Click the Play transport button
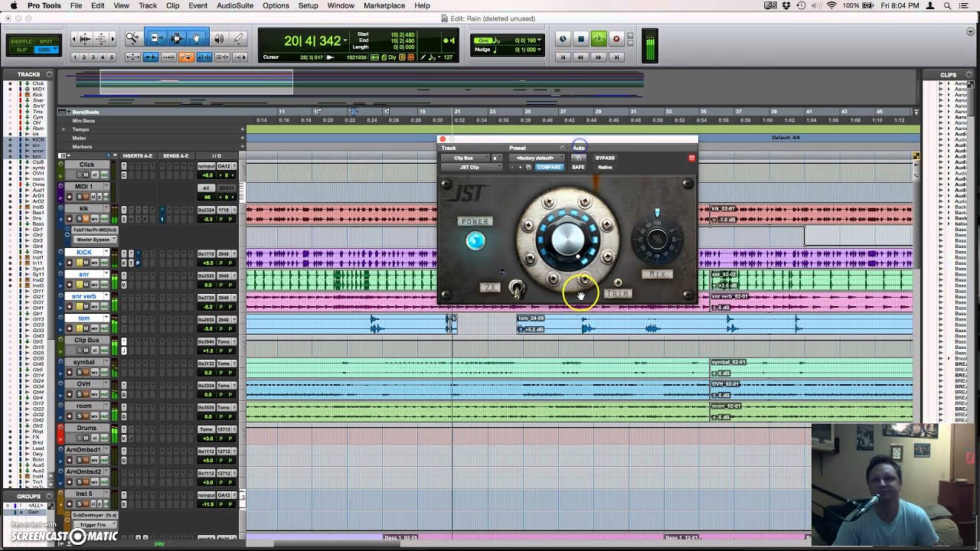 (599, 39)
